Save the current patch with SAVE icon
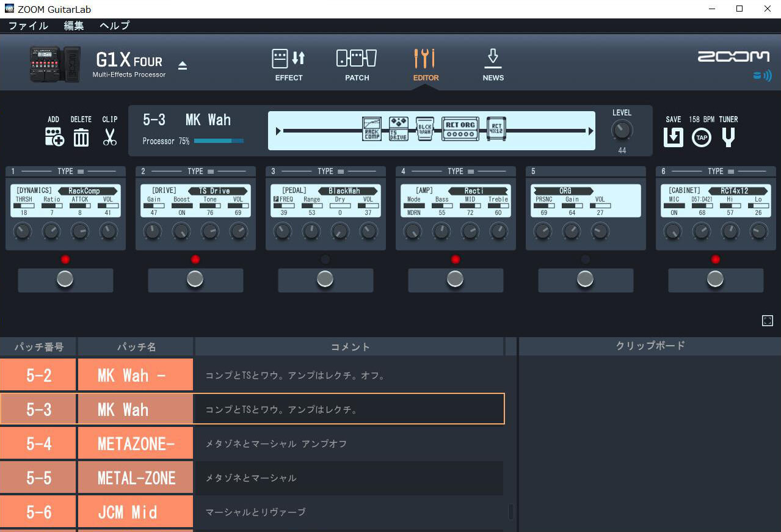This screenshot has height=532, width=781. click(x=672, y=137)
